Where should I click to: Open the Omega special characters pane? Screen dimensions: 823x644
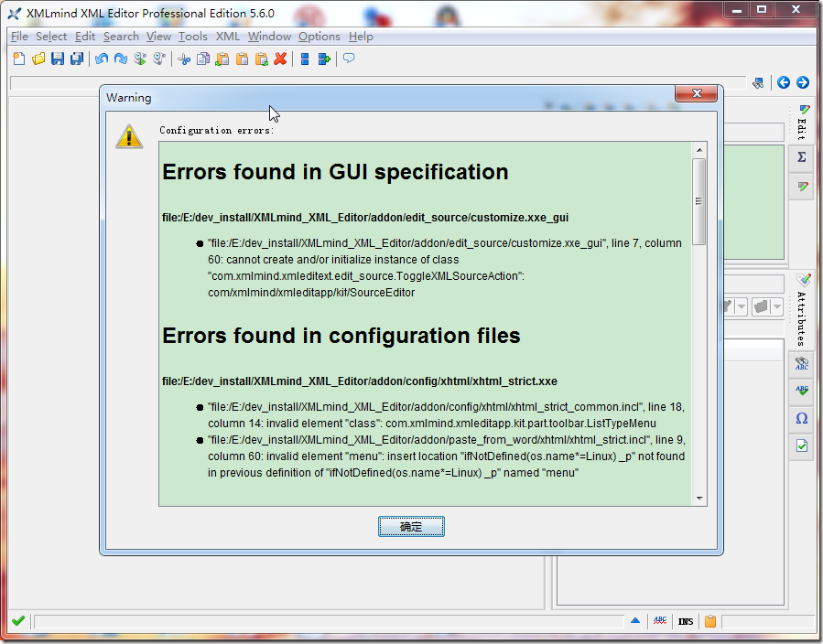[801, 418]
